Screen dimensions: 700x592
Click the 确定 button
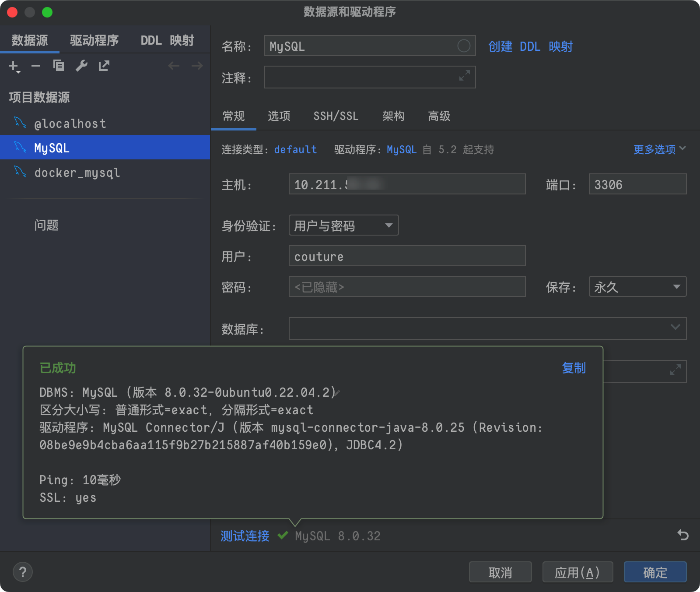click(655, 572)
